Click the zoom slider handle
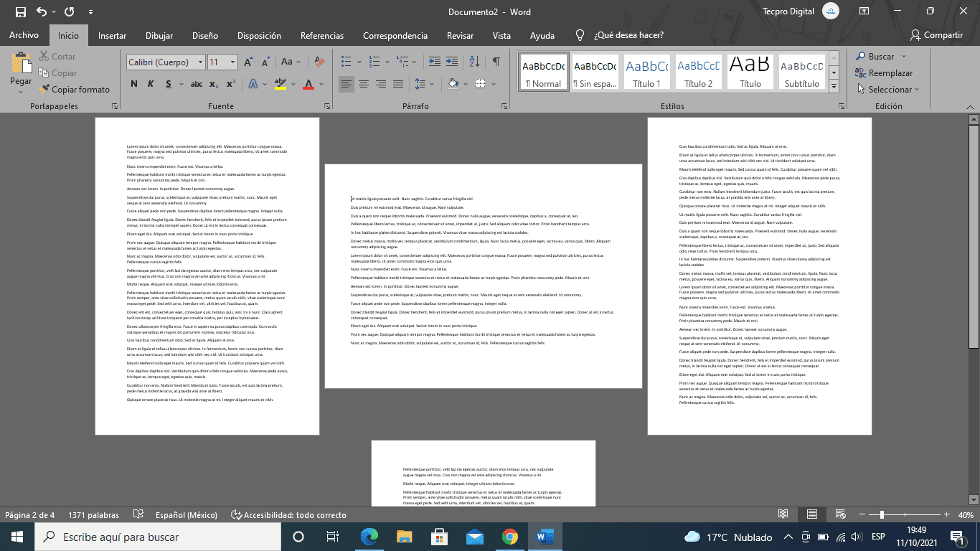This screenshot has height=551, width=980. [x=882, y=514]
